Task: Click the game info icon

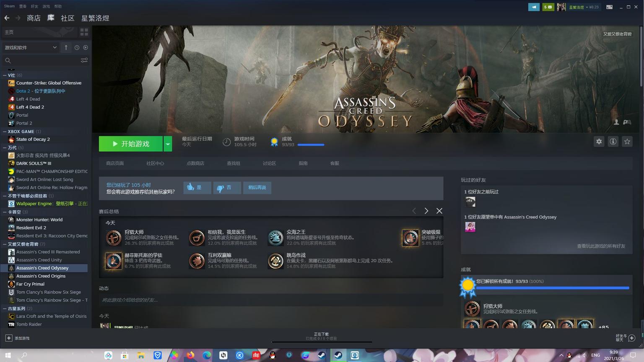Action: pyautogui.click(x=613, y=142)
